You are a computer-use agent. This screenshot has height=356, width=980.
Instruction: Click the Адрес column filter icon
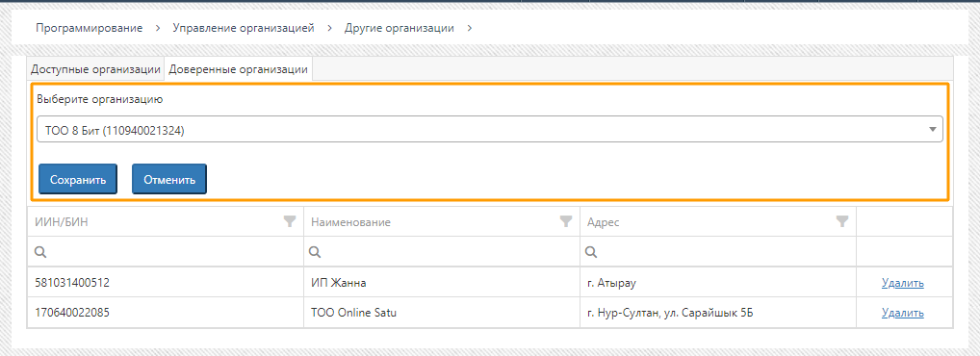tap(842, 221)
